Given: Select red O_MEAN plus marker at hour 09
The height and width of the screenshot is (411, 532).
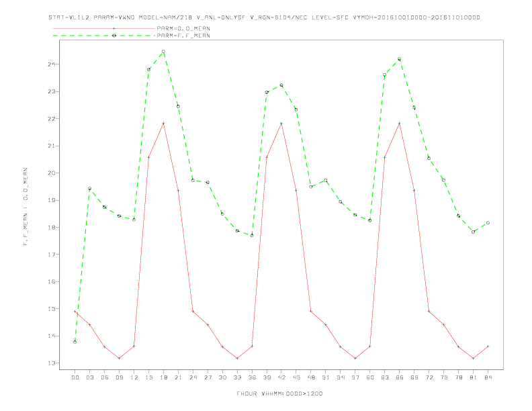Looking at the screenshot, I should 119,358.
